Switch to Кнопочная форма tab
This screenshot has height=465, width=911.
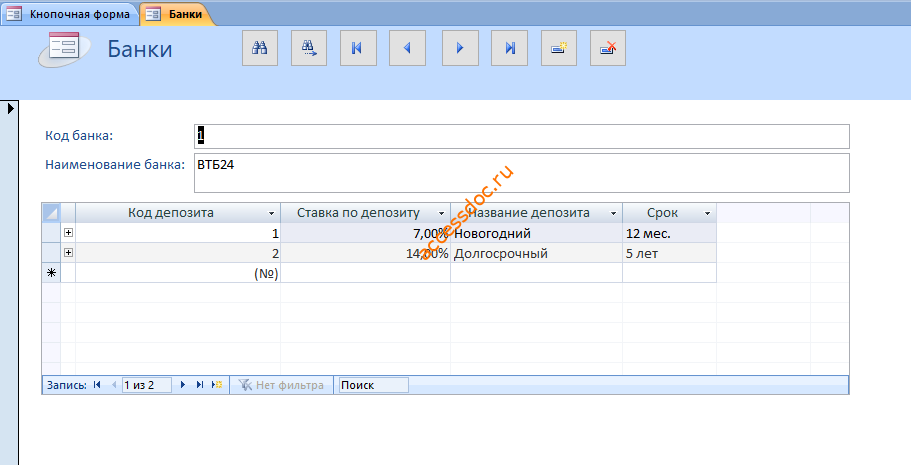tap(70, 14)
